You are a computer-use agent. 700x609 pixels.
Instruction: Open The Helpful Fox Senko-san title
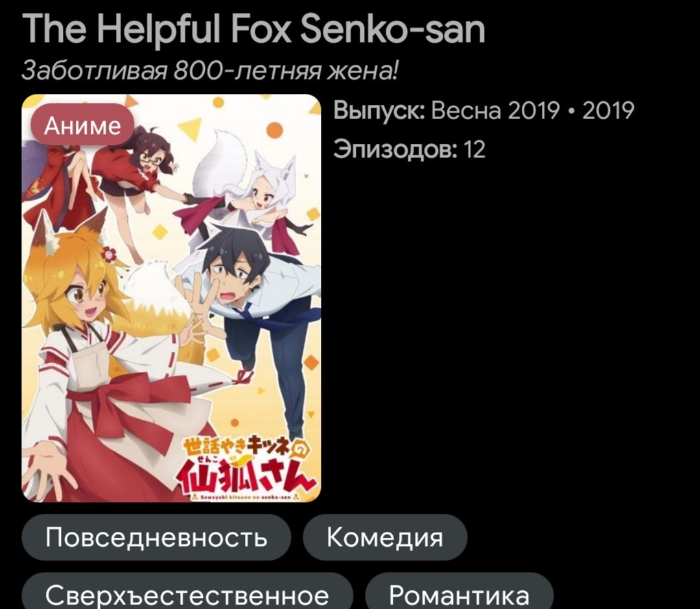253,29
